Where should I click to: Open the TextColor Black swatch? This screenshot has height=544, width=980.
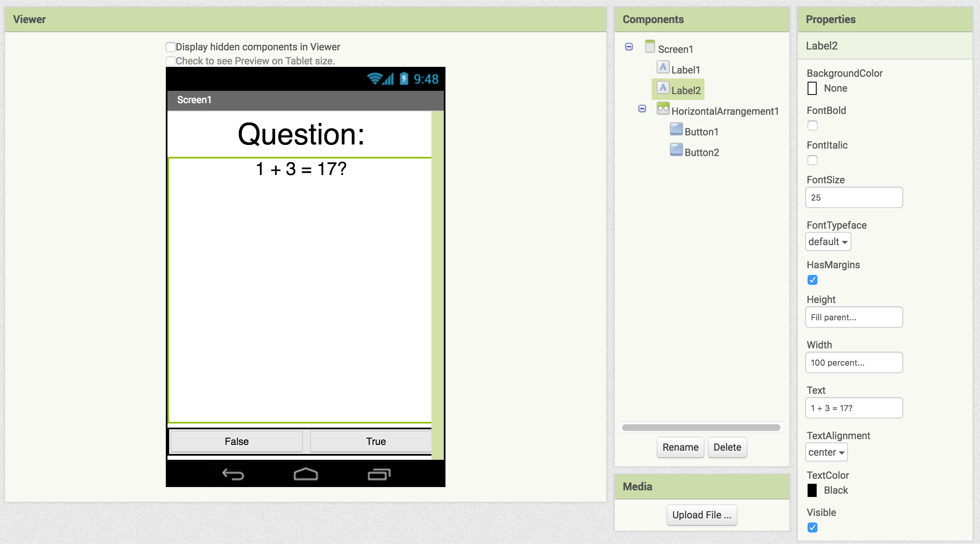click(x=812, y=490)
